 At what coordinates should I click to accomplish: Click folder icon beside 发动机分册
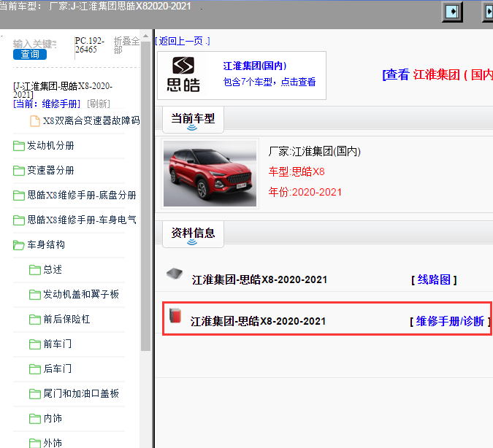pyautogui.click(x=19, y=146)
